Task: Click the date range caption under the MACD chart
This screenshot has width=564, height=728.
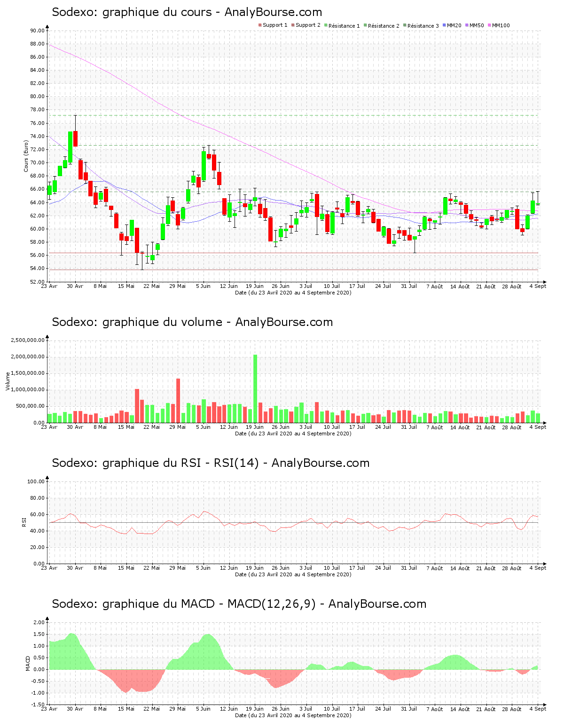Action: 293,715
